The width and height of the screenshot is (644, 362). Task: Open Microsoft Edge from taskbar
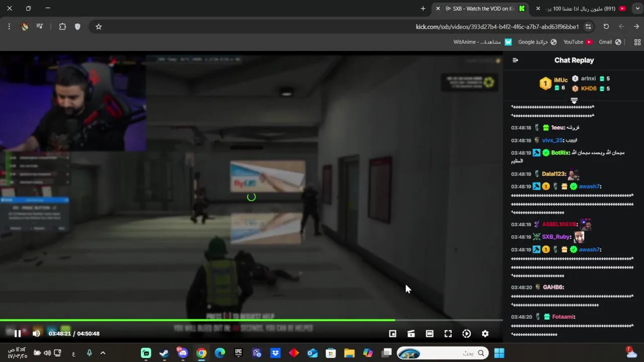click(x=220, y=353)
